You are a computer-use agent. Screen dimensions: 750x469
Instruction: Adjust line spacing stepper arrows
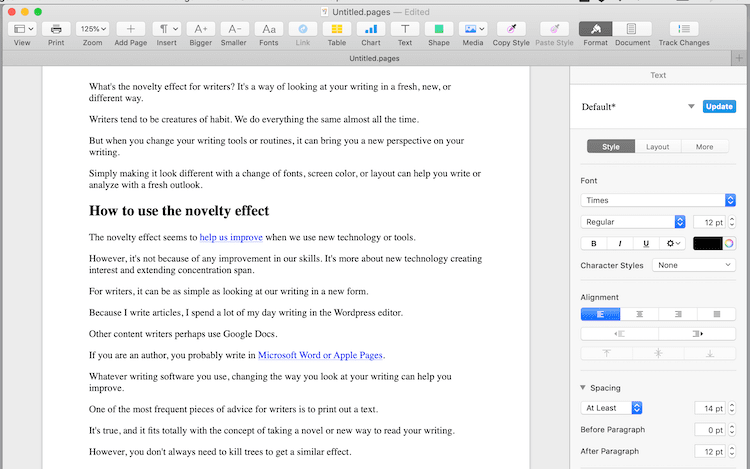(731, 408)
